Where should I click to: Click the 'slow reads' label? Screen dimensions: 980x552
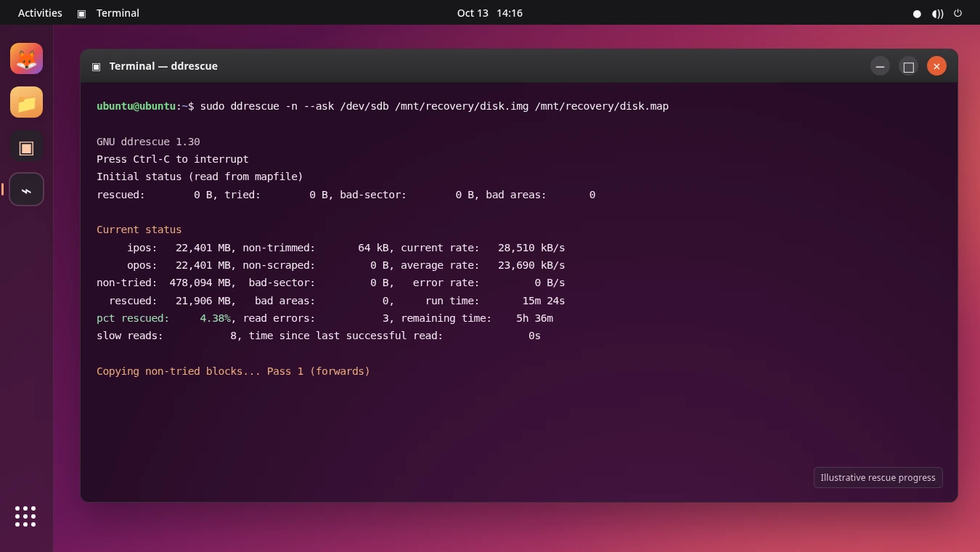click(x=130, y=336)
